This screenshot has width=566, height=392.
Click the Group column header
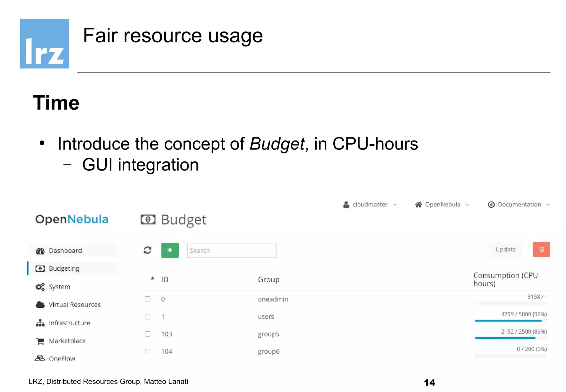(x=269, y=280)
